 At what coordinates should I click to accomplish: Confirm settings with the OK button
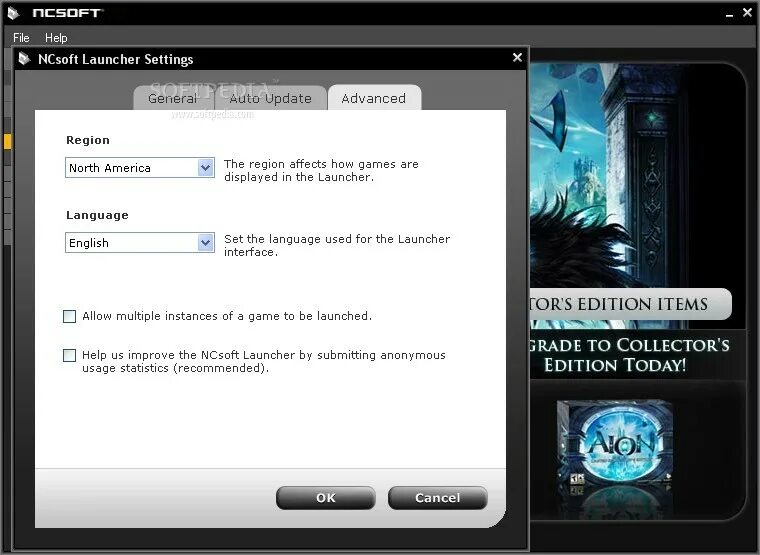pyautogui.click(x=326, y=498)
